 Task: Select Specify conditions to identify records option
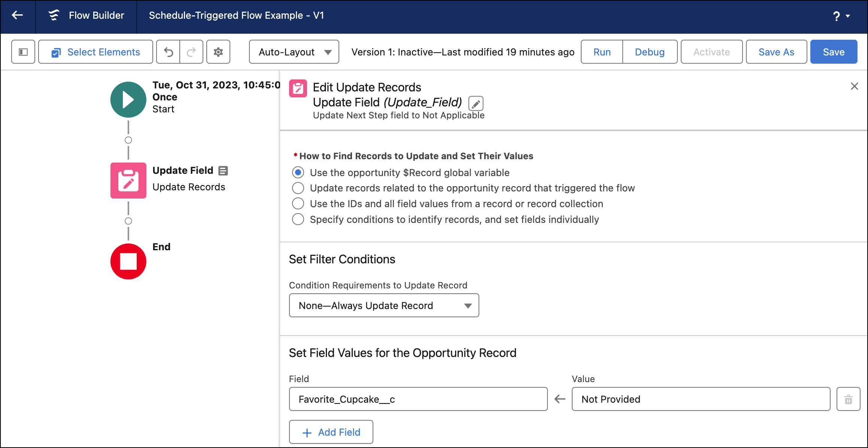pos(298,220)
